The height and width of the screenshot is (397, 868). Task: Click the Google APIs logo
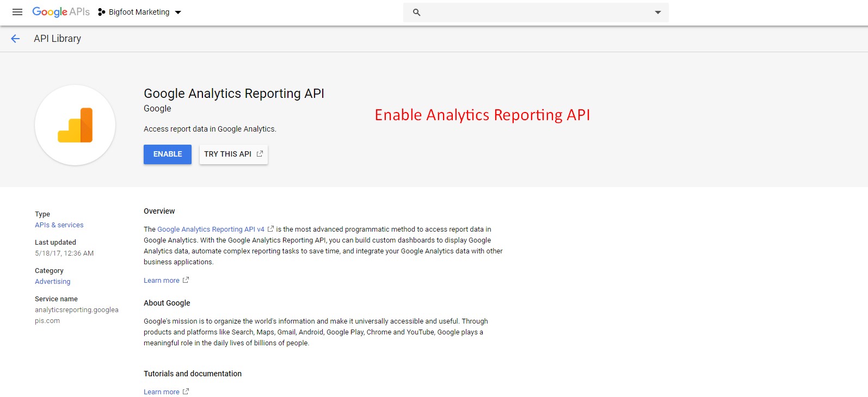click(x=61, y=12)
